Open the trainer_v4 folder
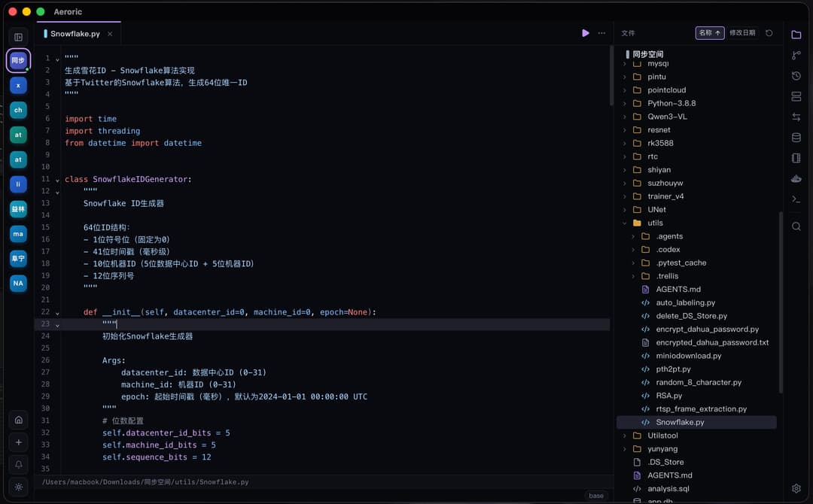This screenshot has width=813, height=504. (697, 196)
